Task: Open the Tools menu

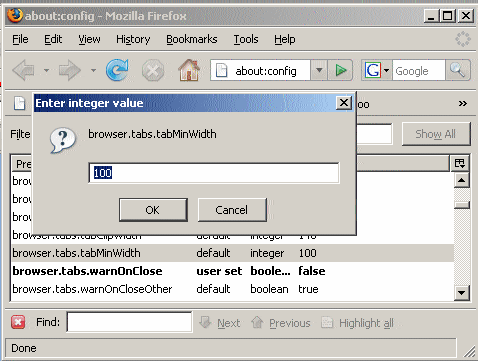Action: tap(246, 39)
